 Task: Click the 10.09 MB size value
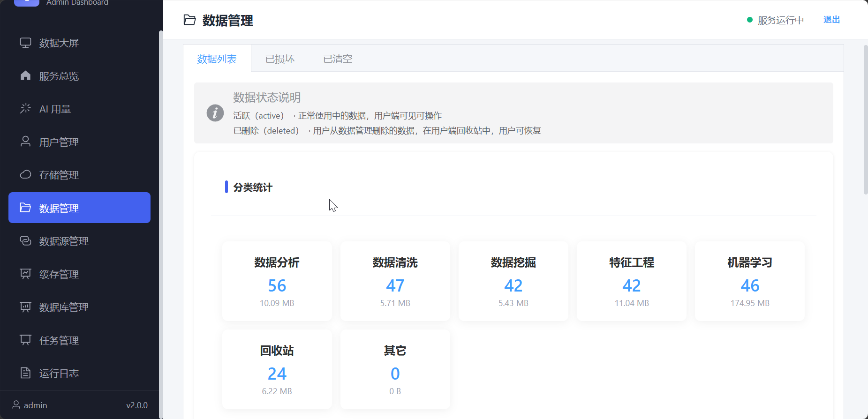pos(277,303)
